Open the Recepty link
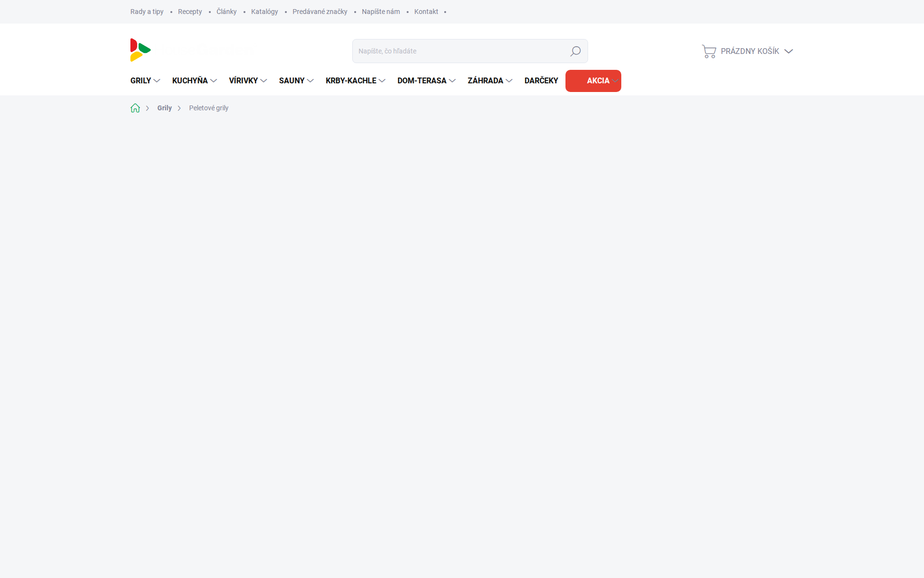 click(x=190, y=12)
